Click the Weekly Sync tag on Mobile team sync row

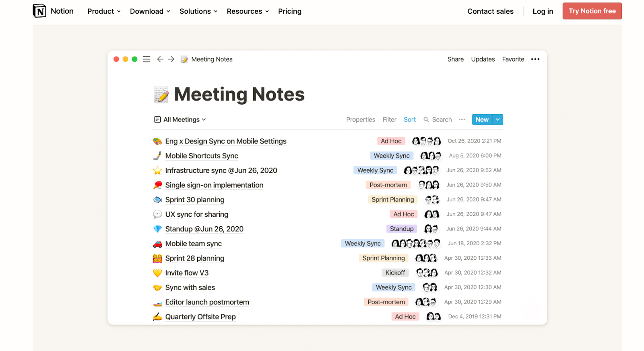(363, 243)
